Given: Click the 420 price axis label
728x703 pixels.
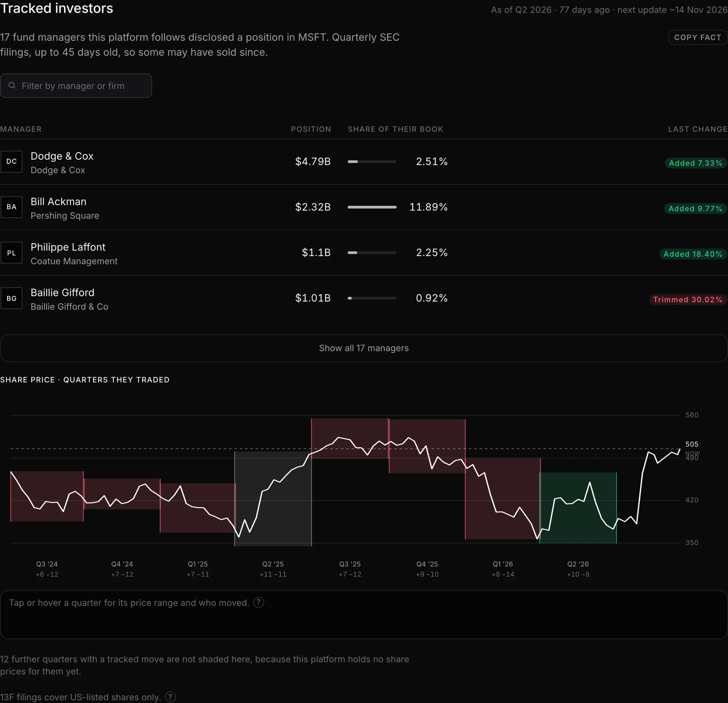Looking at the screenshot, I should [x=692, y=500].
